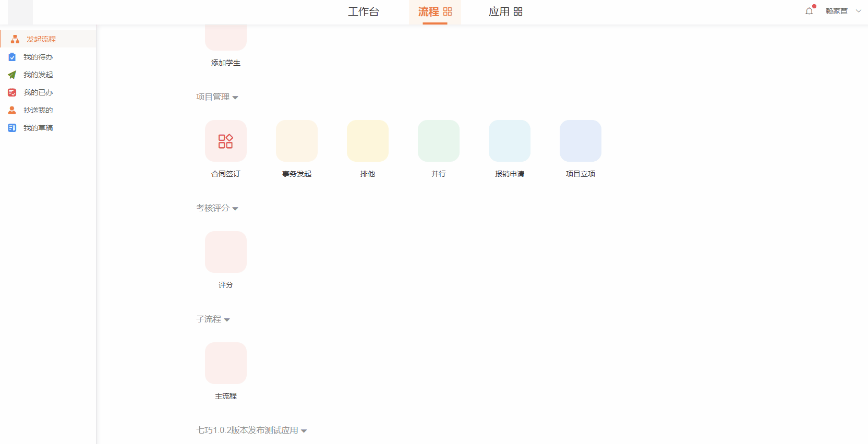
Task: Select 抄送我的 in the sidebar
Action: 48,110
